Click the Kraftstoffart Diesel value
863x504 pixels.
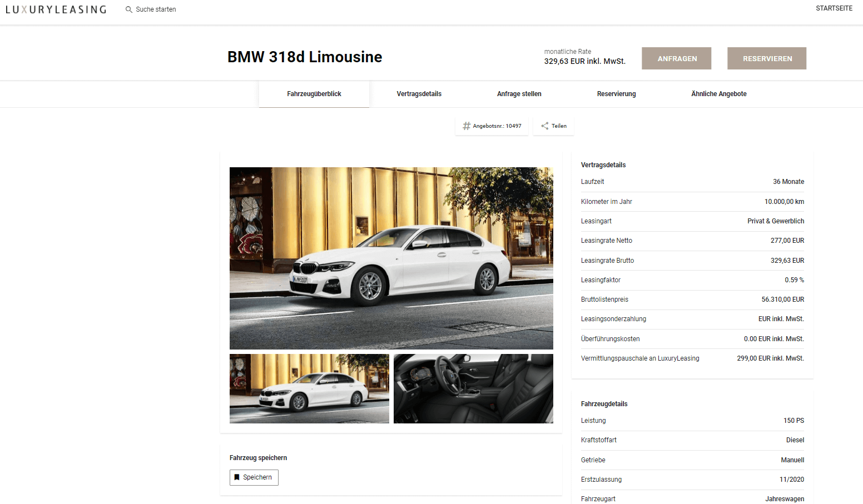tap(795, 440)
